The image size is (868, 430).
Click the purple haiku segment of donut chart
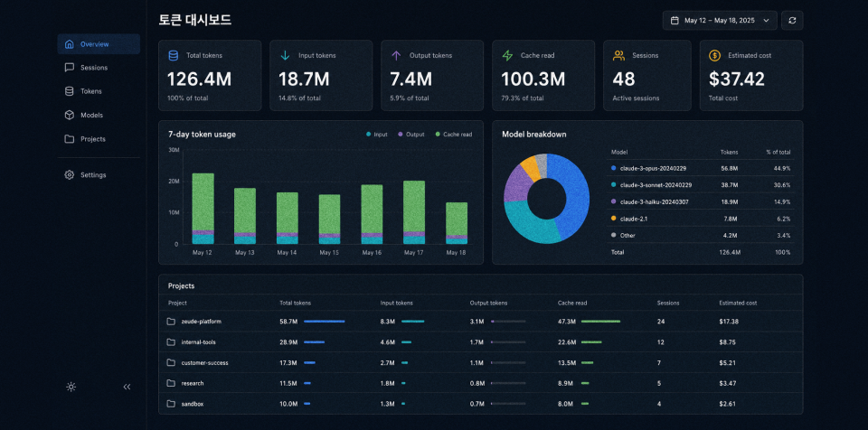(516, 182)
